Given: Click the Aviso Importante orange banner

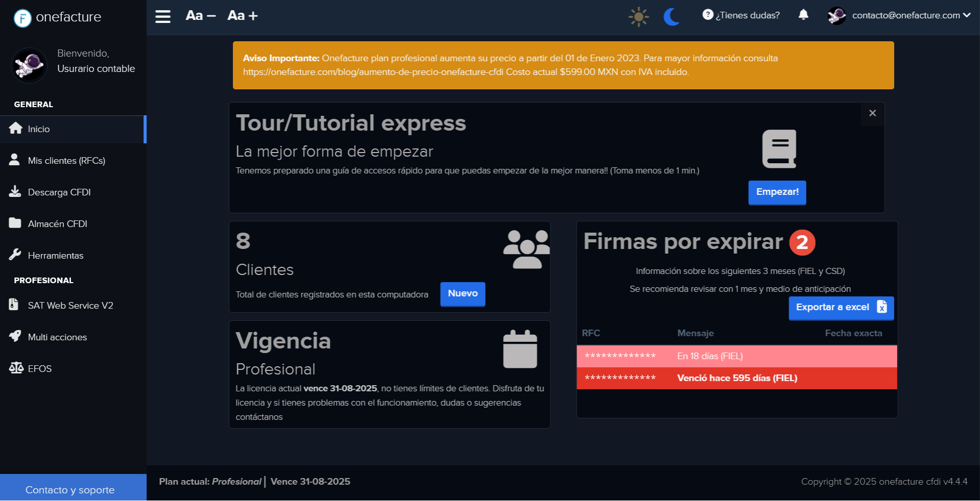Looking at the screenshot, I should pyautogui.click(x=563, y=65).
